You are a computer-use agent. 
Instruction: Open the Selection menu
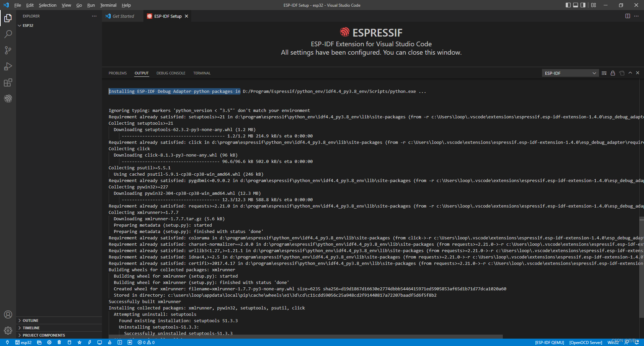coord(48,5)
